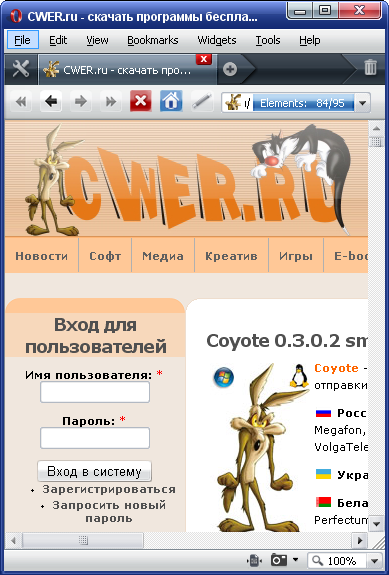Go to the Софт section

[x=105, y=256]
